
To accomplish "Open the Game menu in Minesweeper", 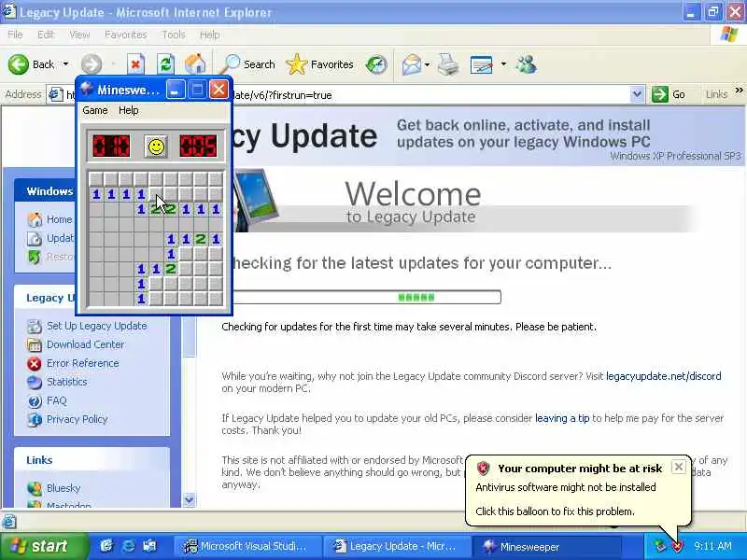I will (x=95, y=110).
